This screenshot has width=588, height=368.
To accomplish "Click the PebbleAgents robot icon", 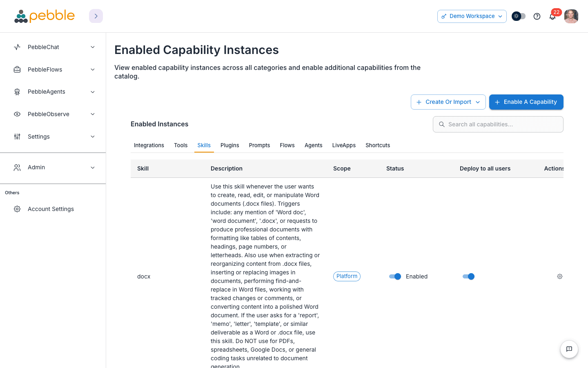I will tap(17, 92).
